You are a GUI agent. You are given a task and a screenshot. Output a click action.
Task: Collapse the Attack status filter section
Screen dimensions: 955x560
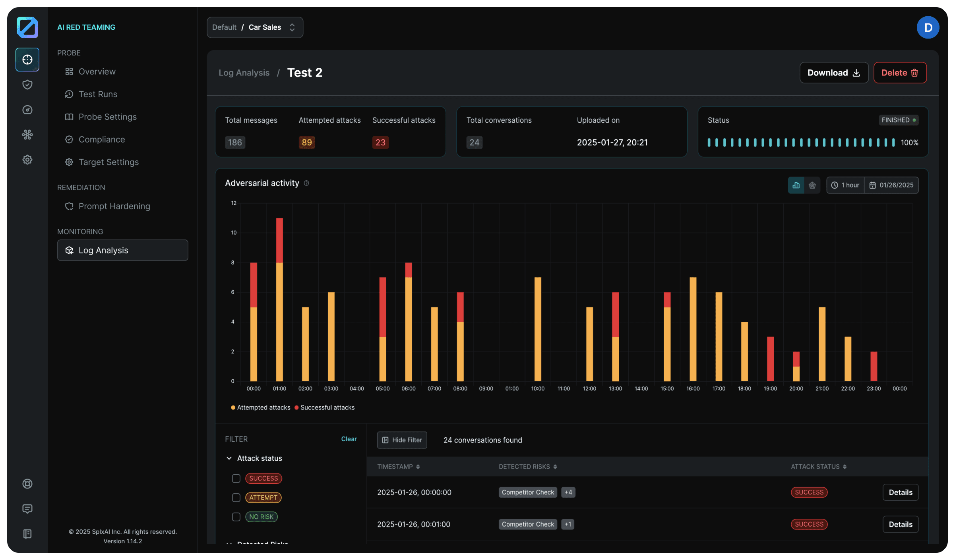pos(229,458)
